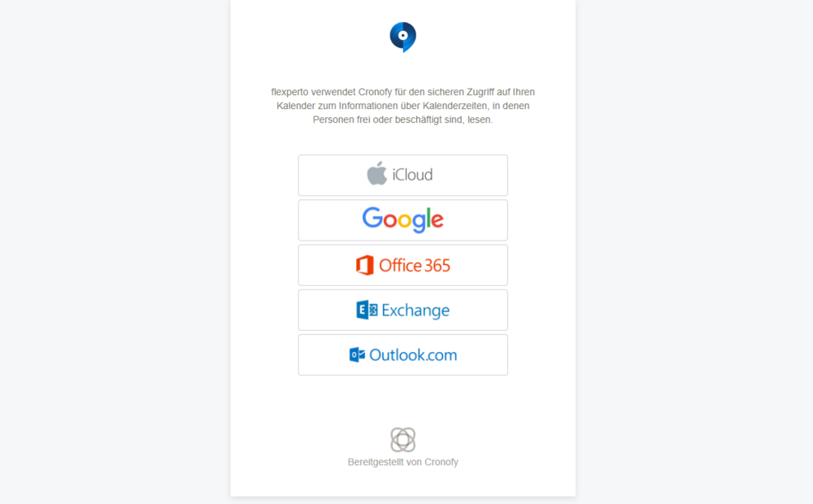Select Office 365 calendar provider
This screenshot has width=813, height=504.
pos(403,265)
